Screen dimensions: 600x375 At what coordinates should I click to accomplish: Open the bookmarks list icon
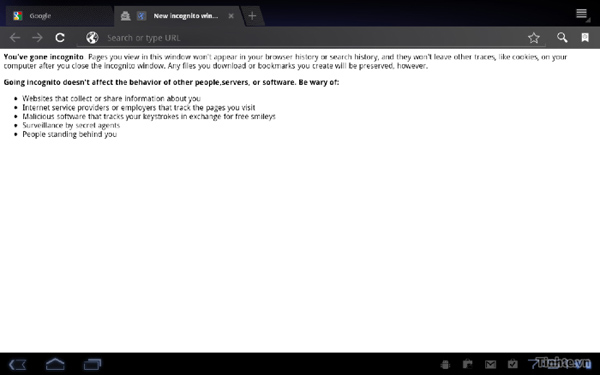click(585, 37)
